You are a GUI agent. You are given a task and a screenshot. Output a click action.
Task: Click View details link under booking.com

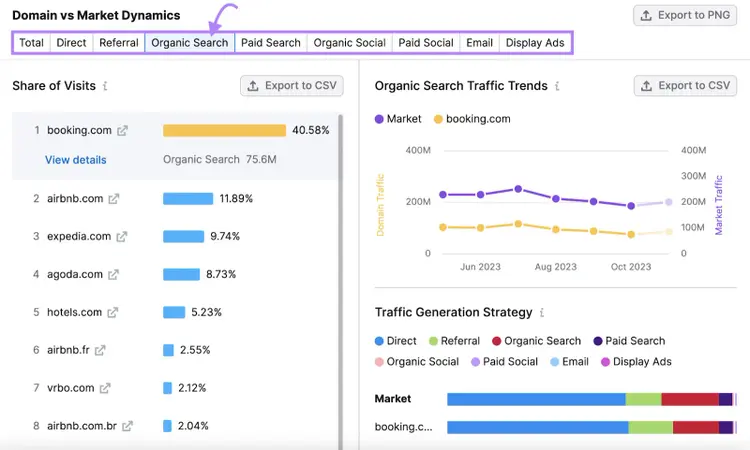coord(76,160)
